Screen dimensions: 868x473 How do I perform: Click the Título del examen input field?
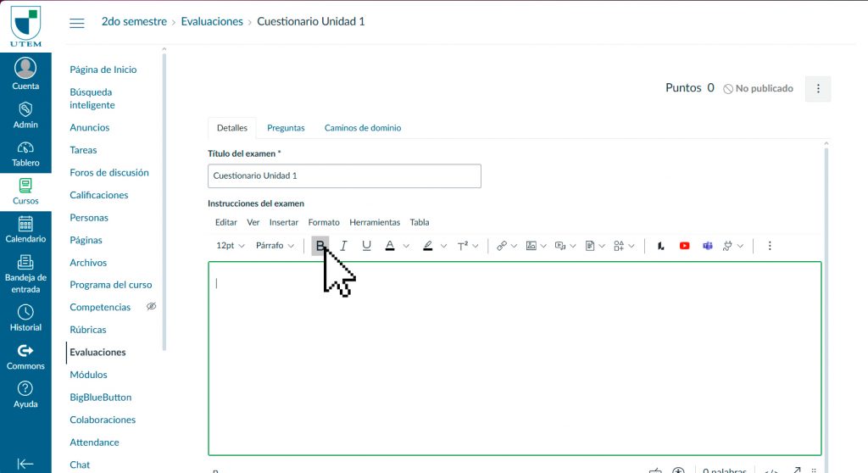click(x=344, y=175)
